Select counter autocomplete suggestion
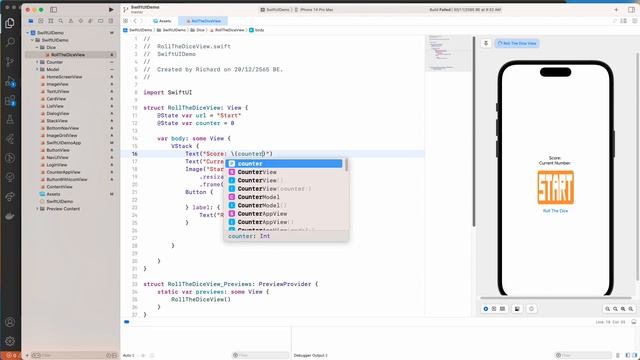 coord(284,164)
